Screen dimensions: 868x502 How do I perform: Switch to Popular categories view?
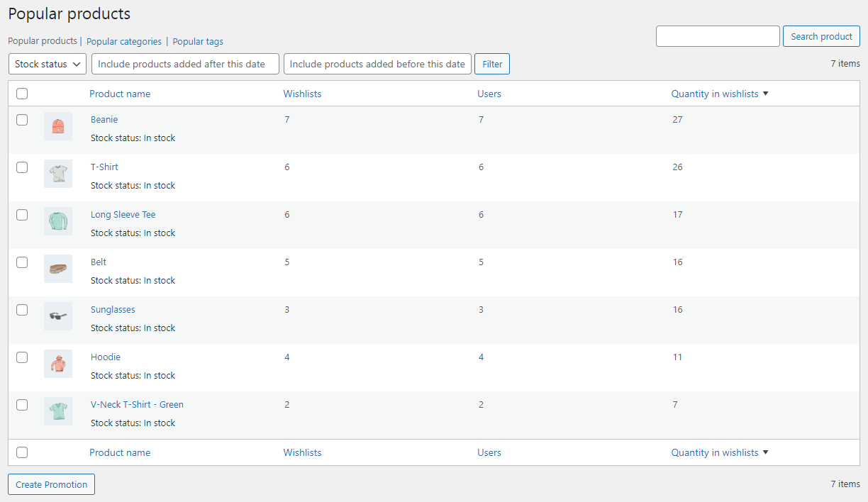click(x=124, y=42)
